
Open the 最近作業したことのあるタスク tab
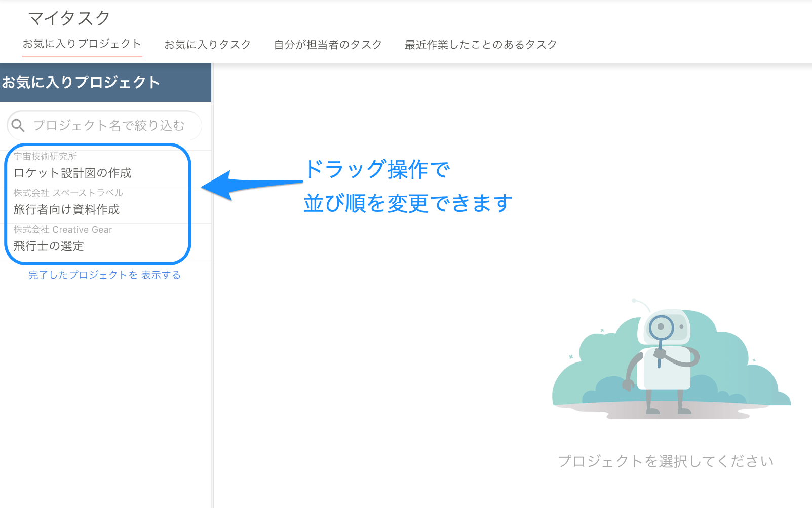pyautogui.click(x=480, y=44)
